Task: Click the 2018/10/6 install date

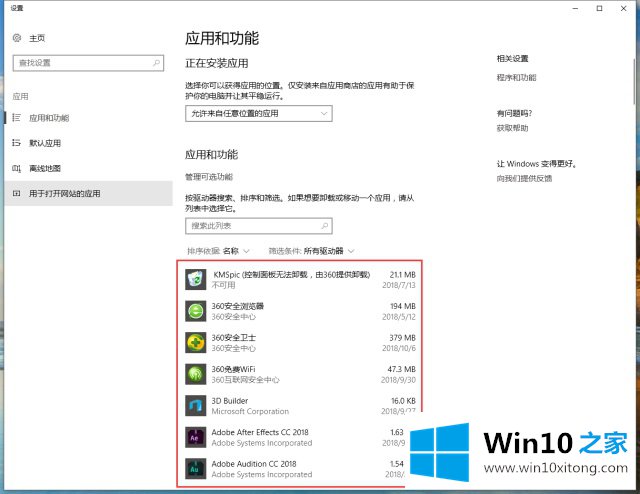Action: tap(399, 348)
